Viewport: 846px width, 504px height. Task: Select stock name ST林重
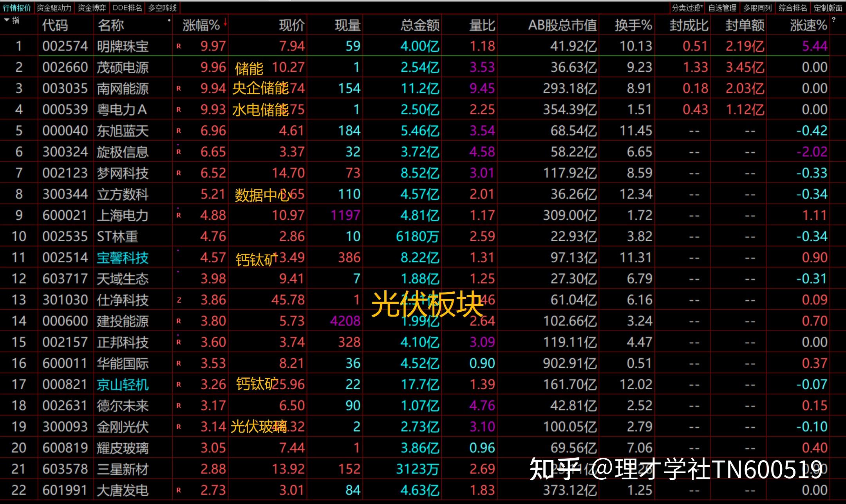pos(117,237)
